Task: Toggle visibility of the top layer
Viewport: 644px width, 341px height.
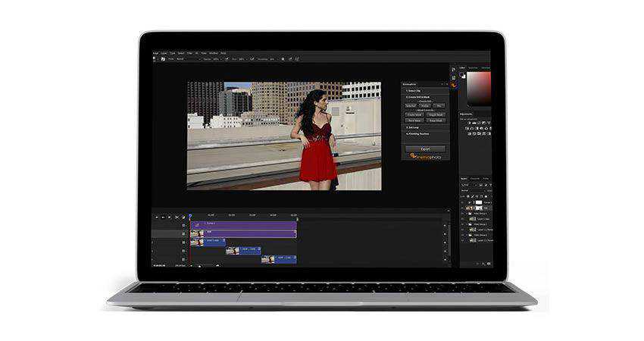Action: click(463, 202)
